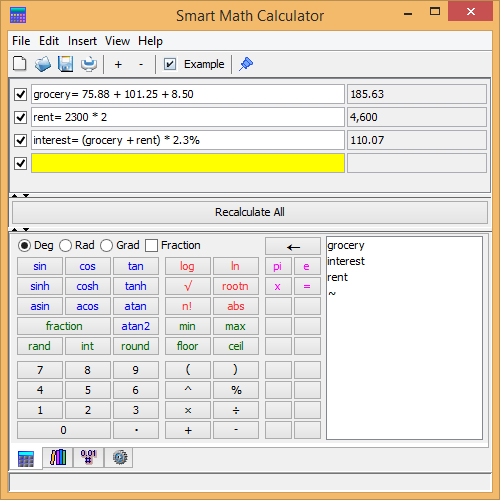500x500 pixels.
Task: Open the Edit menu
Action: click(x=49, y=41)
